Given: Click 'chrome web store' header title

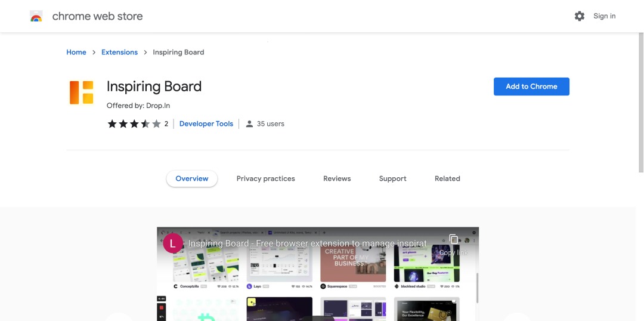Looking at the screenshot, I should point(97,16).
